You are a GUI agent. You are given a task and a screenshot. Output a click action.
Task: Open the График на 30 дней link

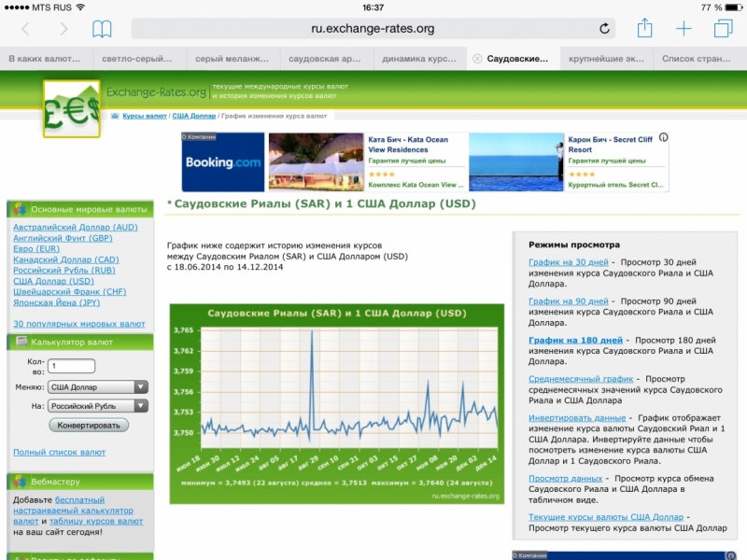point(568,262)
